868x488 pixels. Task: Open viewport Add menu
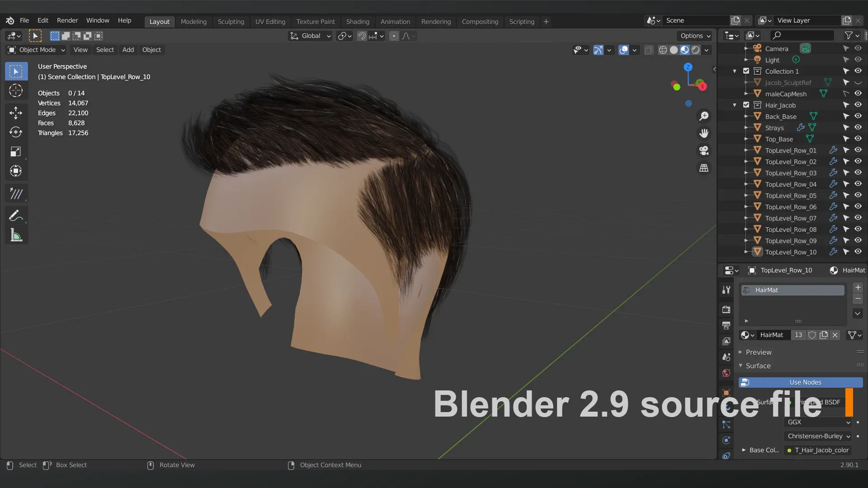[128, 50]
